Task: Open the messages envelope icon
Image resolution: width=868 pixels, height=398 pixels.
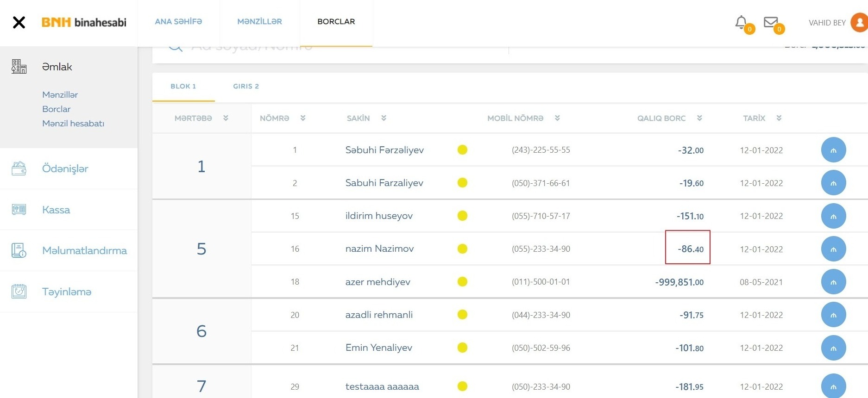Action: [771, 22]
